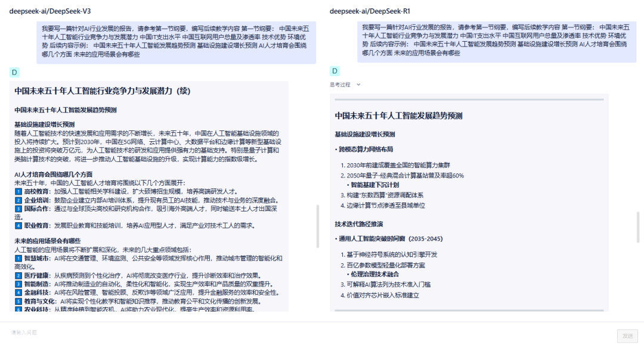Image resolution: width=644 pixels, height=355 pixels.
Task: Click the user prompt bubble in DeepSeek-R1 panel
Action: pyautogui.click(x=497, y=41)
